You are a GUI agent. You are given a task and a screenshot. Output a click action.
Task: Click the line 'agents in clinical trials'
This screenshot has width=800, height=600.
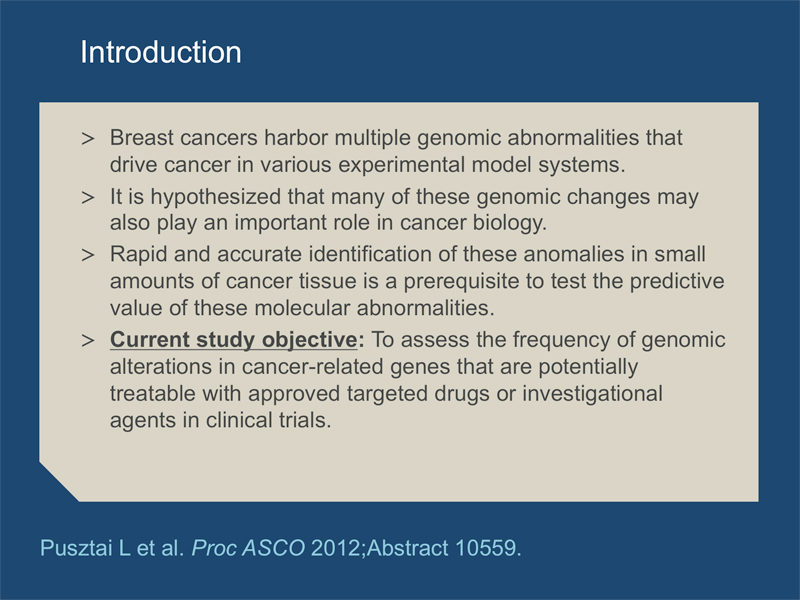point(220,420)
